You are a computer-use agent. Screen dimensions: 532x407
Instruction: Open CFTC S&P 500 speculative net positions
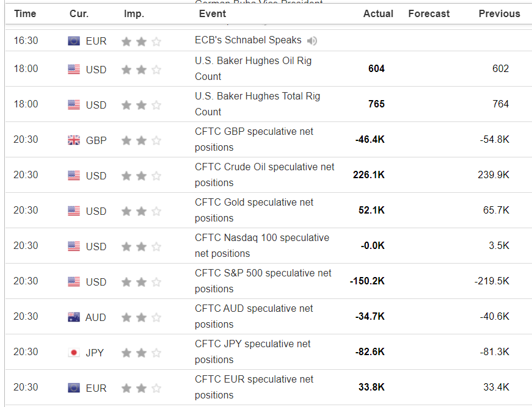(263, 281)
